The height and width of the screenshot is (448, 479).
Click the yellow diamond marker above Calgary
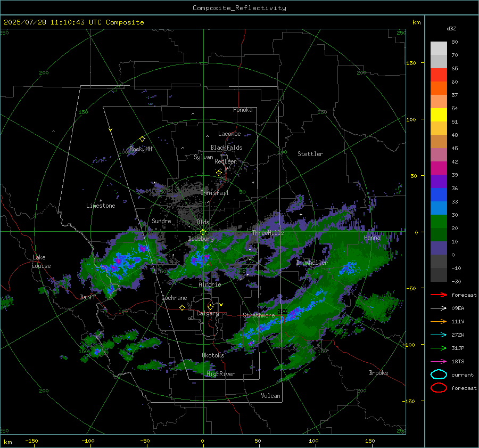point(210,307)
